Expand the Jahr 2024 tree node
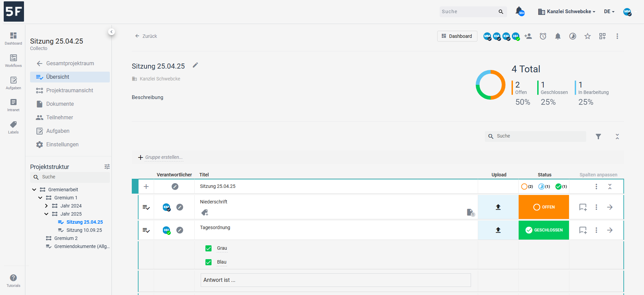This screenshot has width=644, height=295. (46, 206)
